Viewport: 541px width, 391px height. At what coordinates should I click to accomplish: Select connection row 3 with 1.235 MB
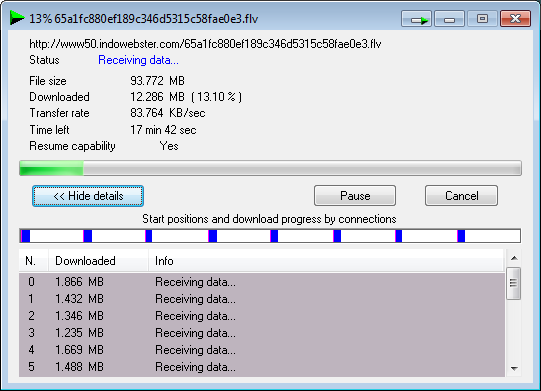(262, 333)
